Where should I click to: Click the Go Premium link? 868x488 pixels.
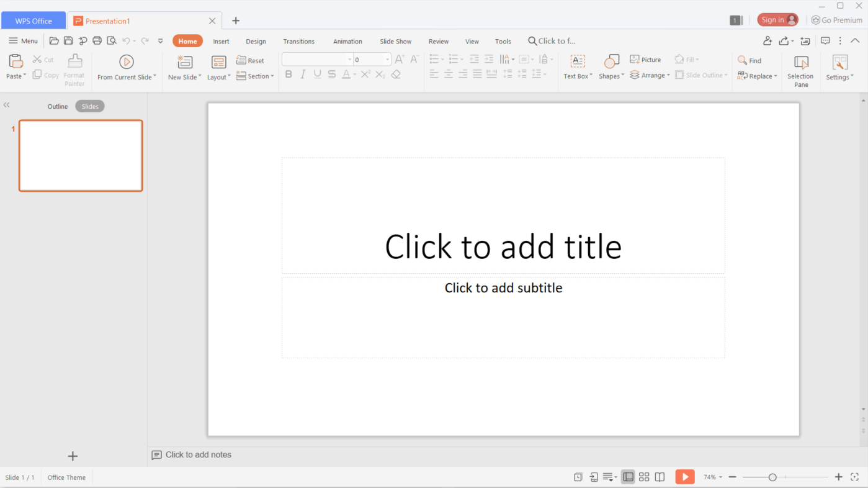[x=836, y=19]
